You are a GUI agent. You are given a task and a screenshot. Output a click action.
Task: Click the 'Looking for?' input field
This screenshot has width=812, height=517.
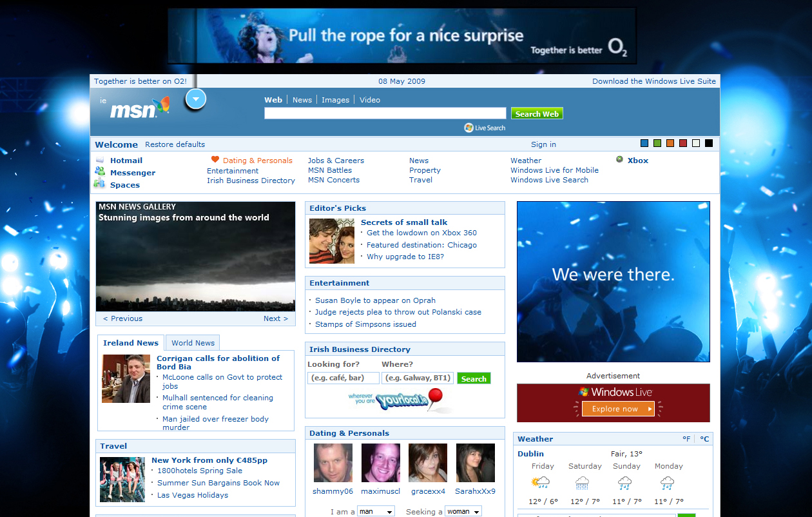(343, 378)
